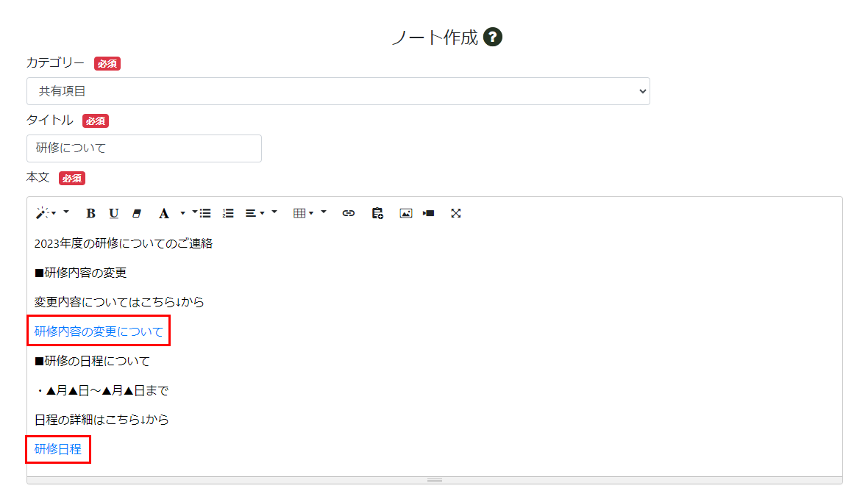Open the 研修日程 link
868x502 pixels.
coord(58,449)
